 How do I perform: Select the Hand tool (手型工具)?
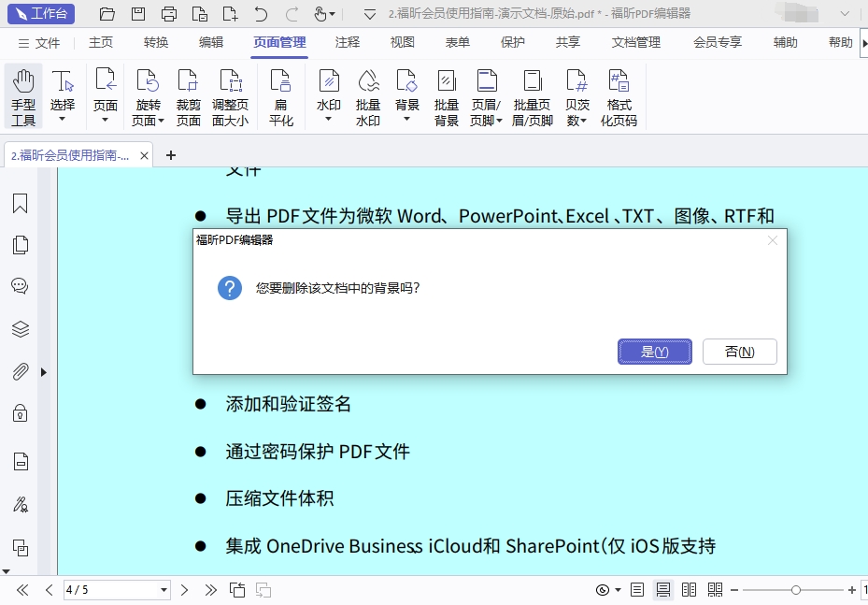[23, 97]
